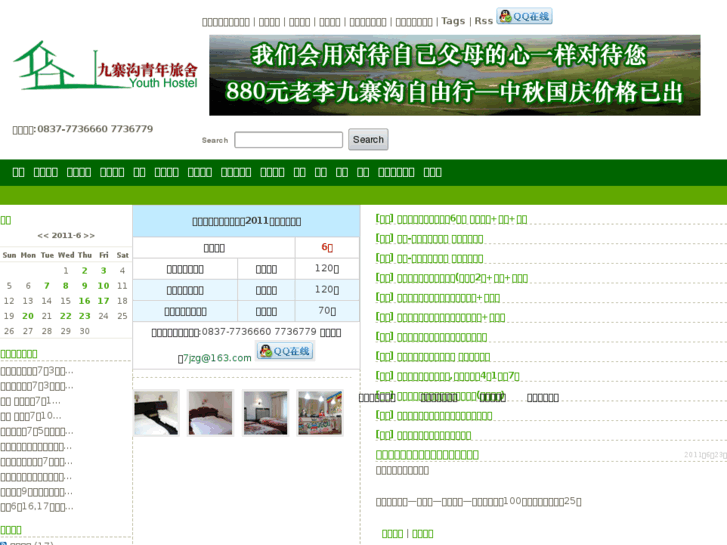This screenshot has width=727, height=545.
Task: Click calendar day 14
Action: pyautogui.click(x=47, y=301)
